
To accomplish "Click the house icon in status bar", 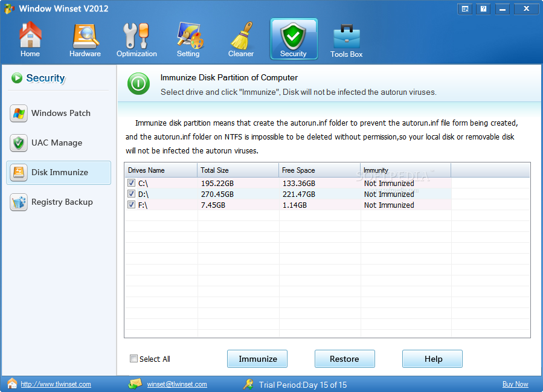I will point(12,384).
